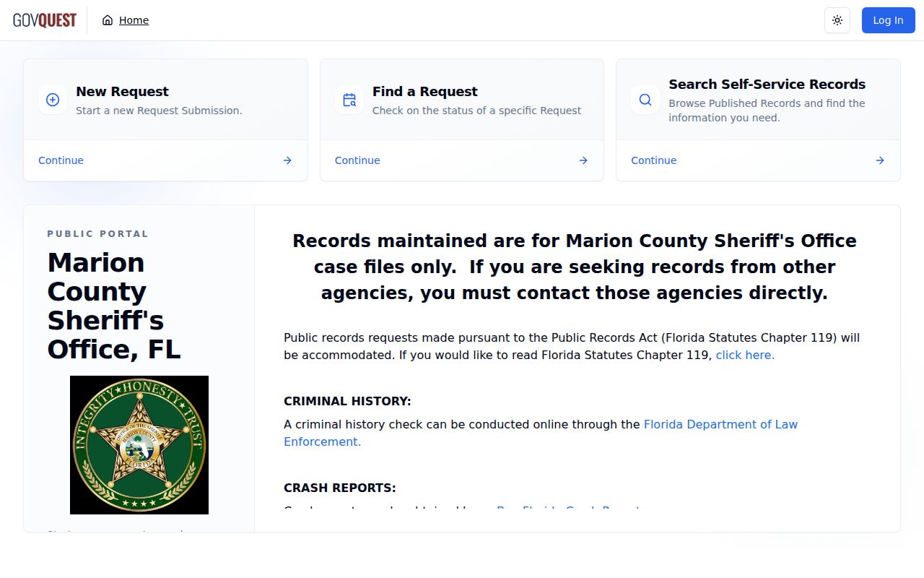Click Marion County Sheriff's Office, FL title
This screenshot has height=578, width=924.
[x=114, y=306]
